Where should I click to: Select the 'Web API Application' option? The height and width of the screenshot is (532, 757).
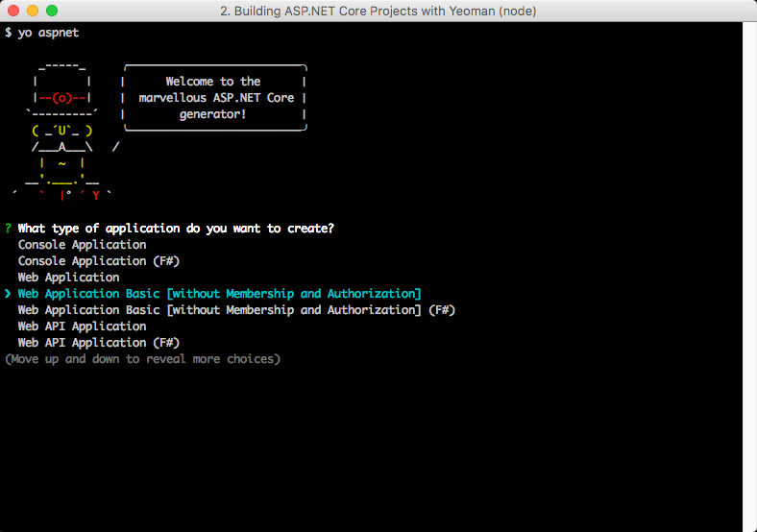82,326
